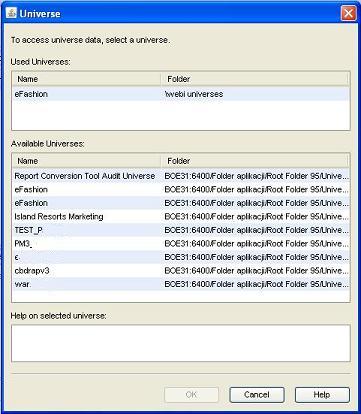Click folder path of Report Conversion Tool row
The image size is (361, 414).
[x=256, y=176]
